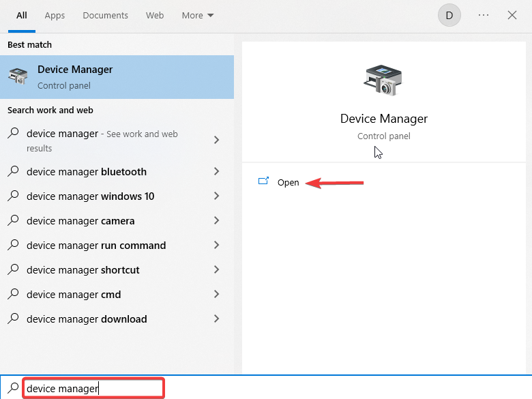Expand arrow for 'device manager windows 10'
Screen dimensions: 532x399
(216, 196)
